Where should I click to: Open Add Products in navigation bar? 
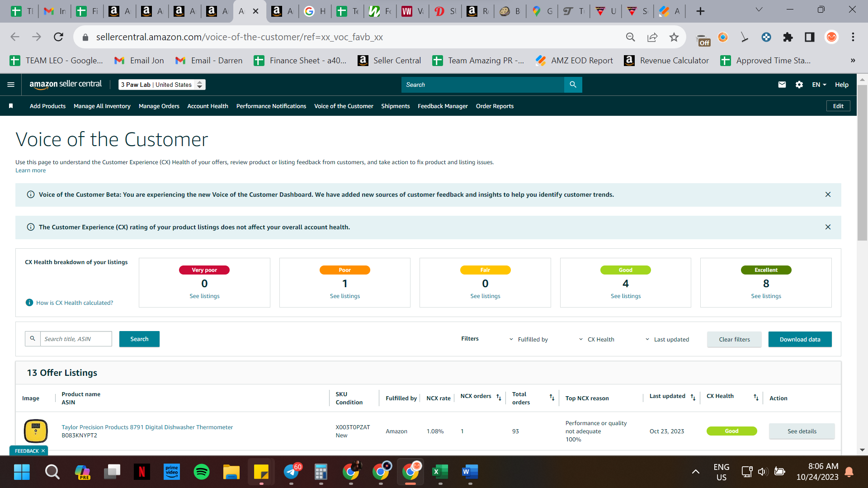[x=47, y=106]
